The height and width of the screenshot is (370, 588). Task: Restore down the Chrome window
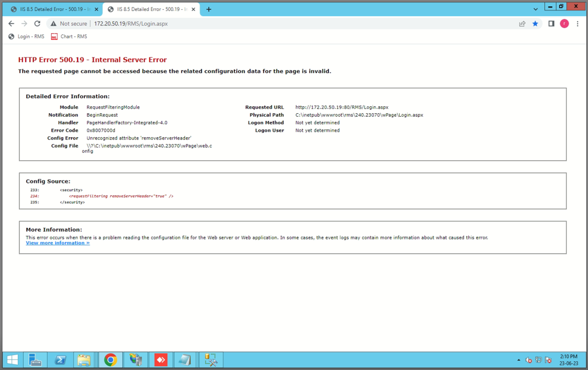pos(561,6)
